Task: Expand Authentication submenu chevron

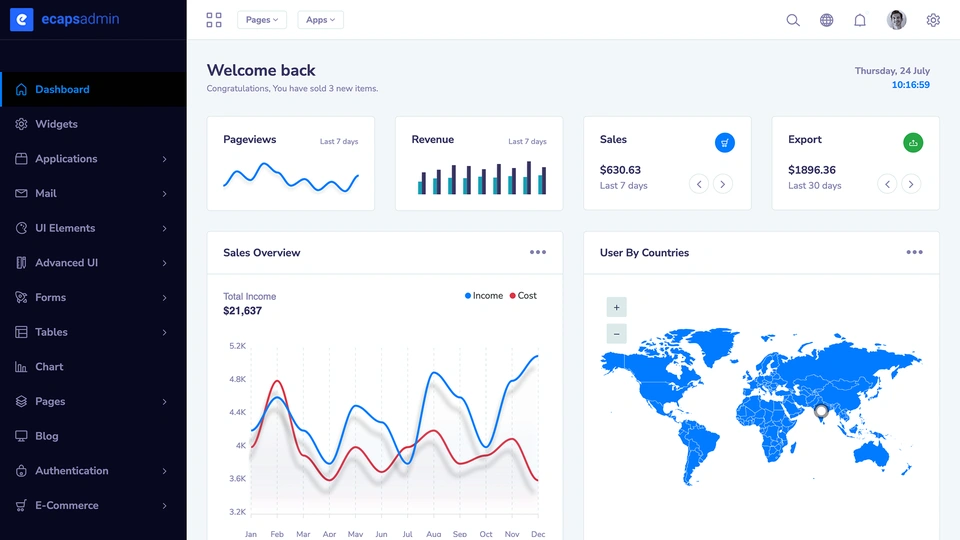Action: [165, 471]
